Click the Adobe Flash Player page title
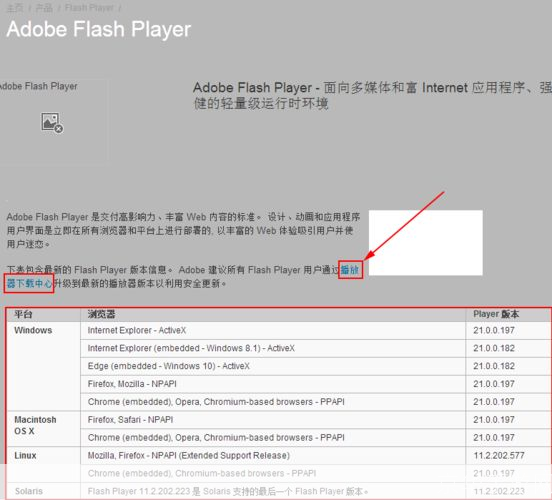552x500 pixels. 99,29
